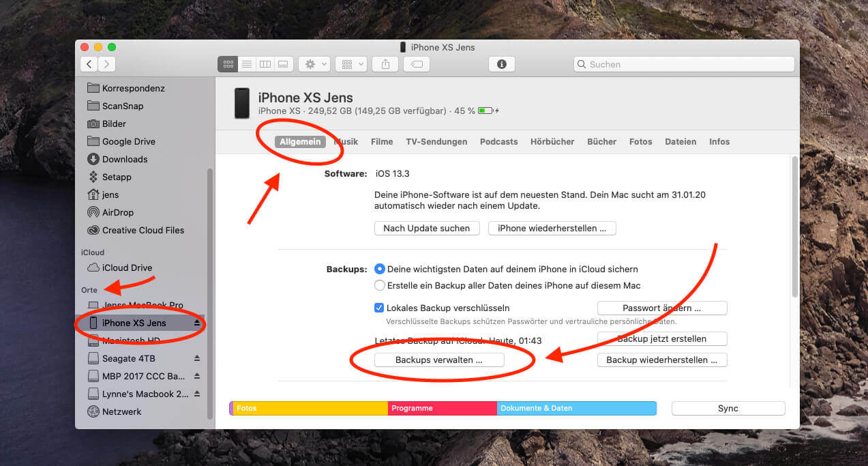Toggle Lokales Backup verschlüsseln checkbox

(380, 308)
